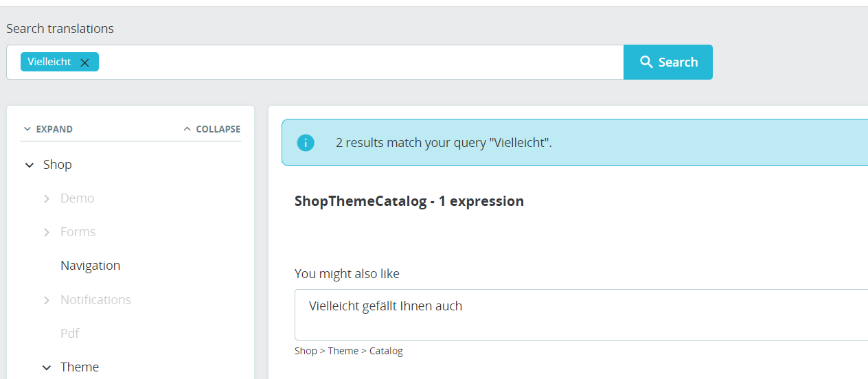Select the Demo tree item
This screenshot has height=379, width=868.
[77, 198]
